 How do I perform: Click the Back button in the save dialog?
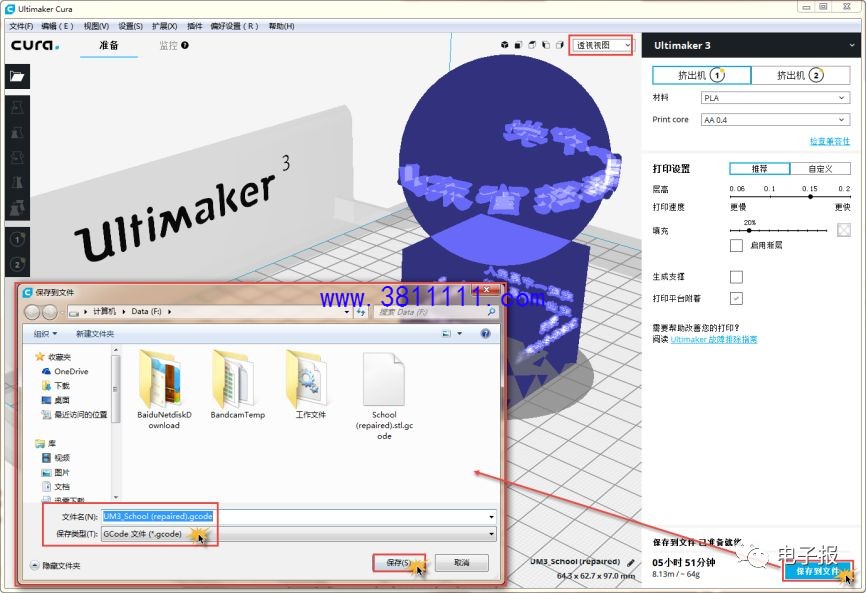(x=33, y=312)
